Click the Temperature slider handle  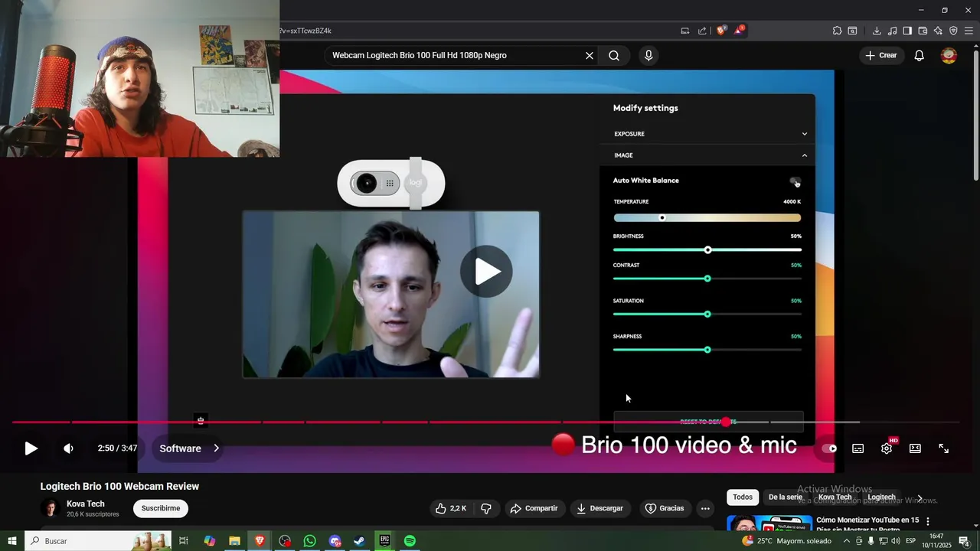pyautogui.click(x=662, y=218)
